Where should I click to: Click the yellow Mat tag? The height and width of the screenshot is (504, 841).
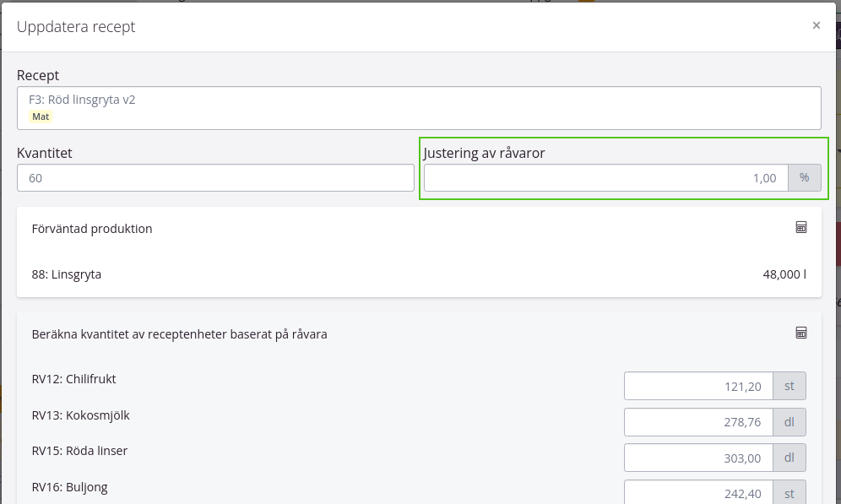pyautogui.click(x=41, y=117)
